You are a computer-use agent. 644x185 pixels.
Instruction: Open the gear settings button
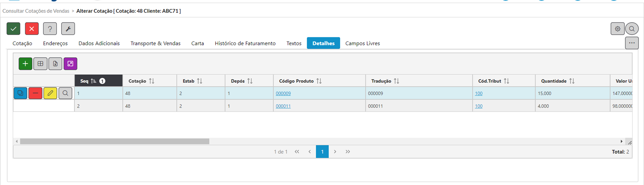pyautogui.click(x=617, y=29)
